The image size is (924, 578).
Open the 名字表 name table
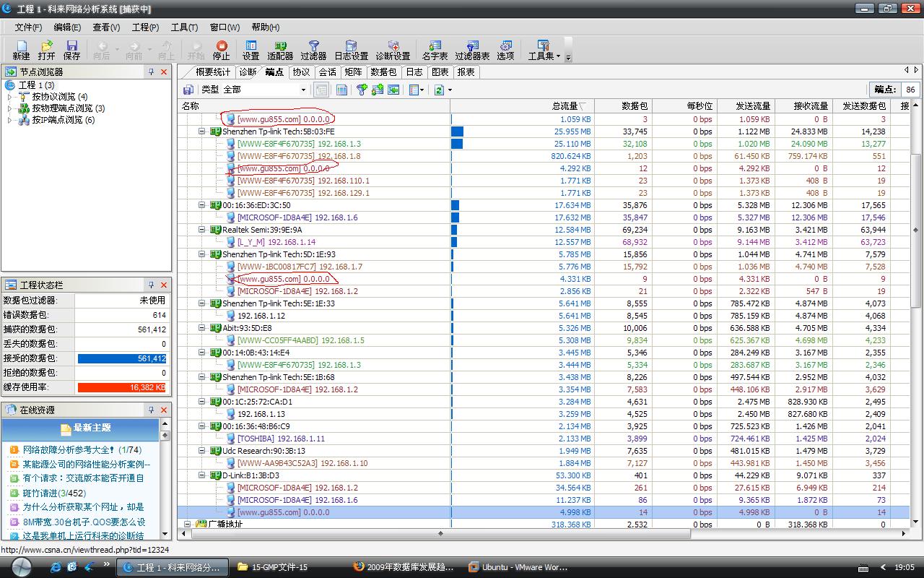pos(435,50)
